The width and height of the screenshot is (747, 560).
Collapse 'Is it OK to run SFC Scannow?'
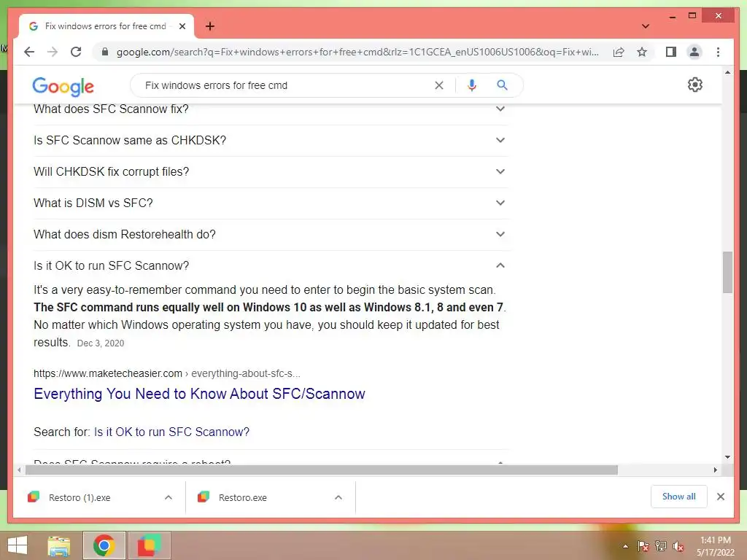point(271,265)
